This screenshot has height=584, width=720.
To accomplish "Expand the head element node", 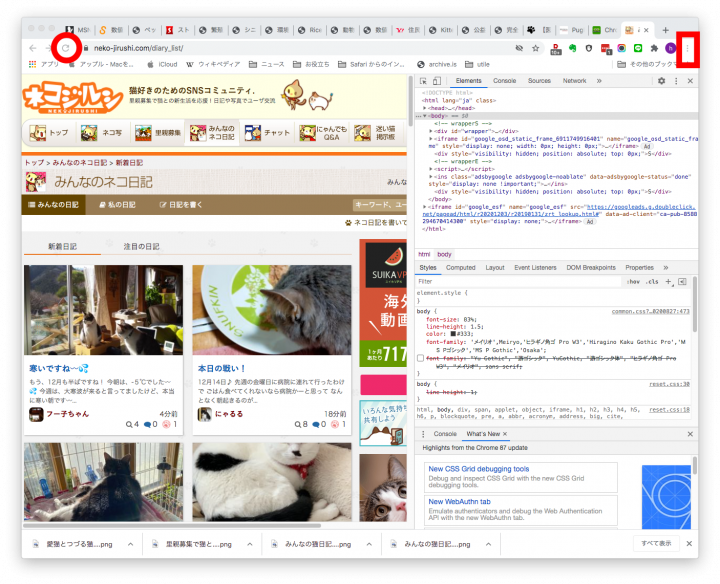I will click(425, 108).
